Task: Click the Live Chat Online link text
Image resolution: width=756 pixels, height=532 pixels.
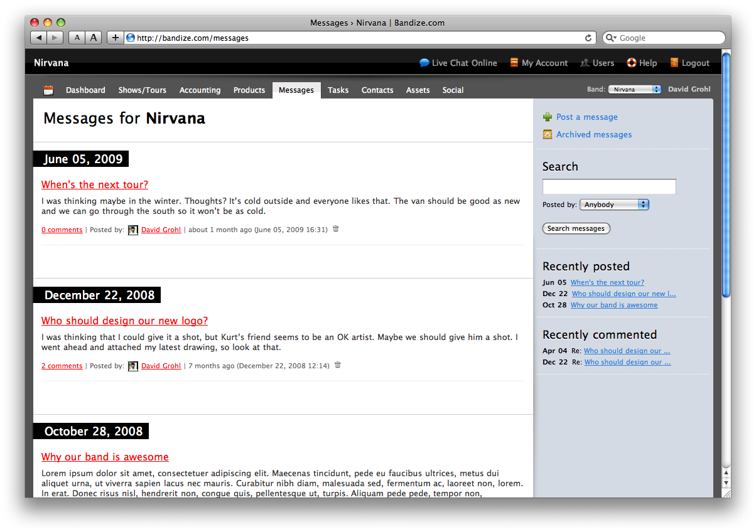Action: (465, 63)
